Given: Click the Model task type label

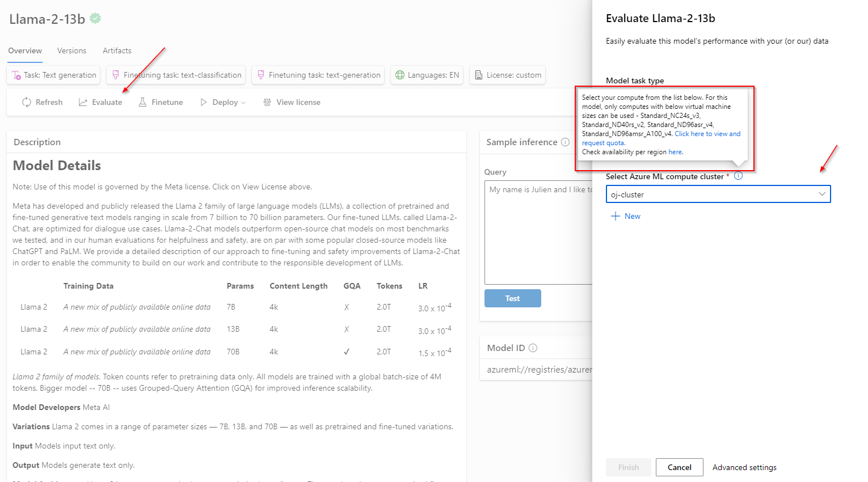Looking at the screenshot, I should pos(635,81).
